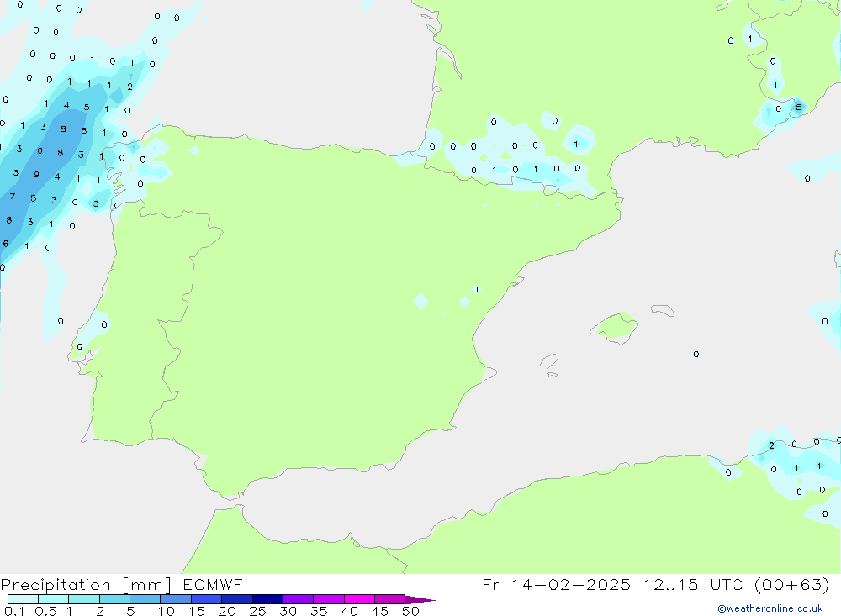Click the arrow tip ending the legend
This screenshot has height=616, width=841.
tap(432, 600)
